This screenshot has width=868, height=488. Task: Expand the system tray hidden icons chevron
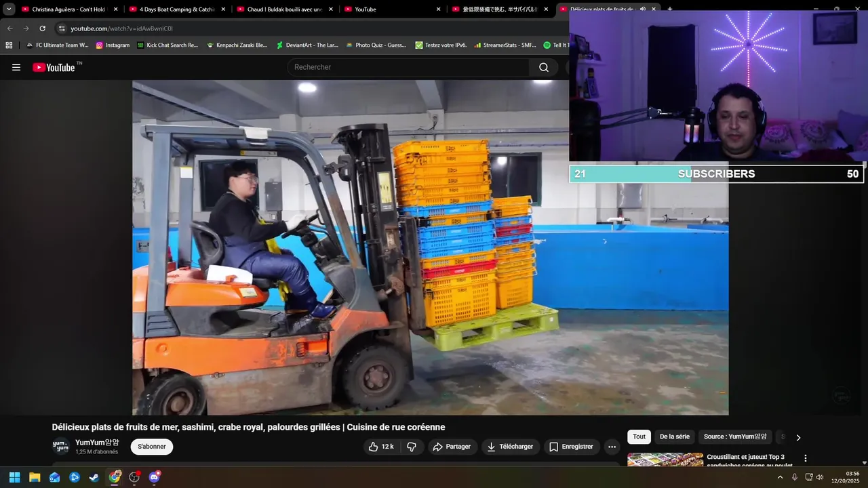(x=780, y=477)
